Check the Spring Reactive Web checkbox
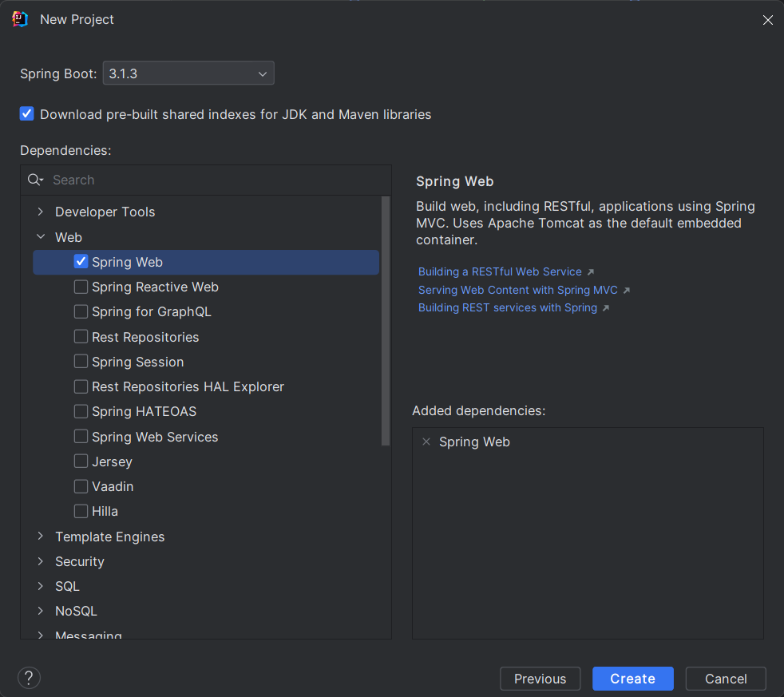Screen dimensions: 784x697 tap(81, 287)
